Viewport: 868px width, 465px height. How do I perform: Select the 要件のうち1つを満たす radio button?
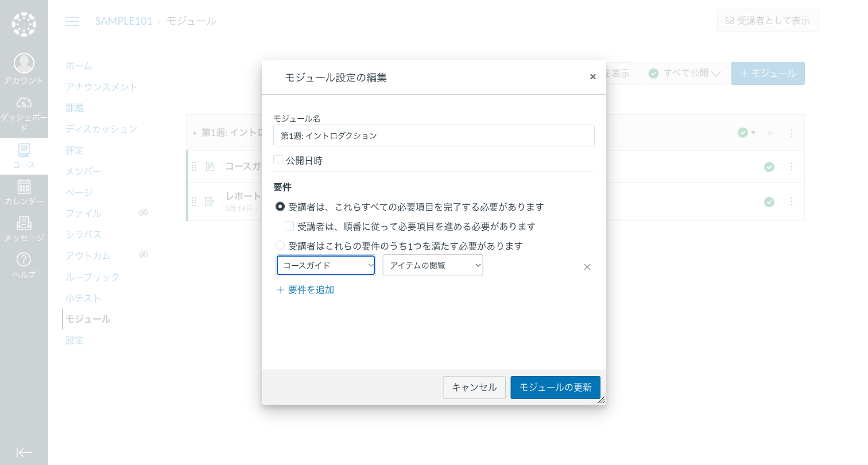point(280,245)
